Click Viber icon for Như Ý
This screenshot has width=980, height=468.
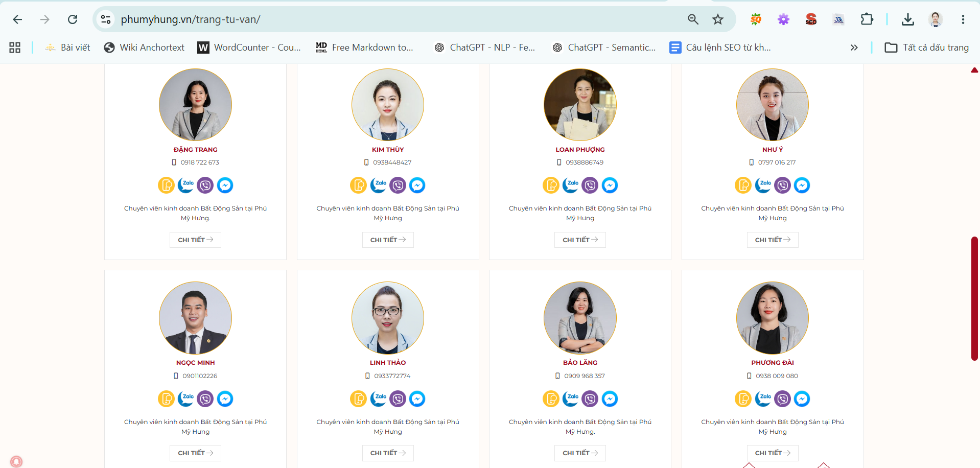pos(783,185)
